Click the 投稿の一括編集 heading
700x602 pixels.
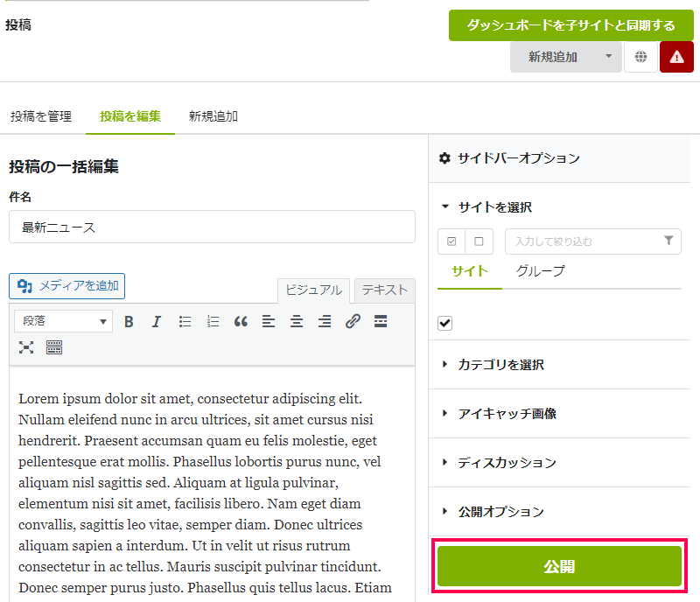64,166
